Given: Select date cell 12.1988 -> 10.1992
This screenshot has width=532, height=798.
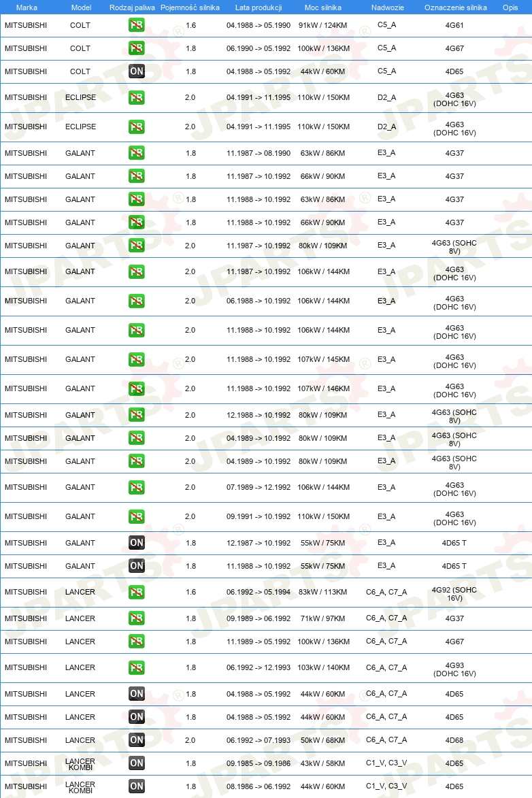Looking at the screenshot, I should pos(259,415).
